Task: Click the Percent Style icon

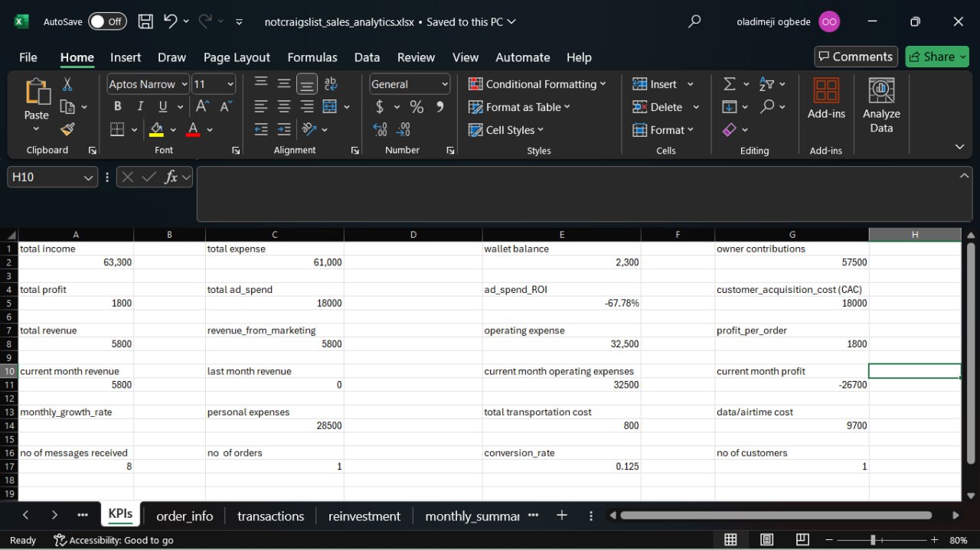Action: (x=416, y=107)
